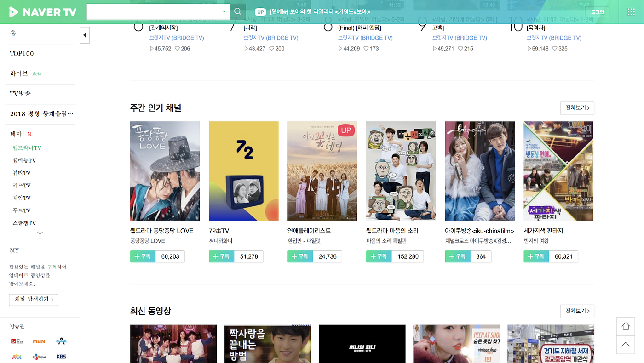644x363 pixels.
Task: Select 푸드TV theme
Action: point(22,210)
